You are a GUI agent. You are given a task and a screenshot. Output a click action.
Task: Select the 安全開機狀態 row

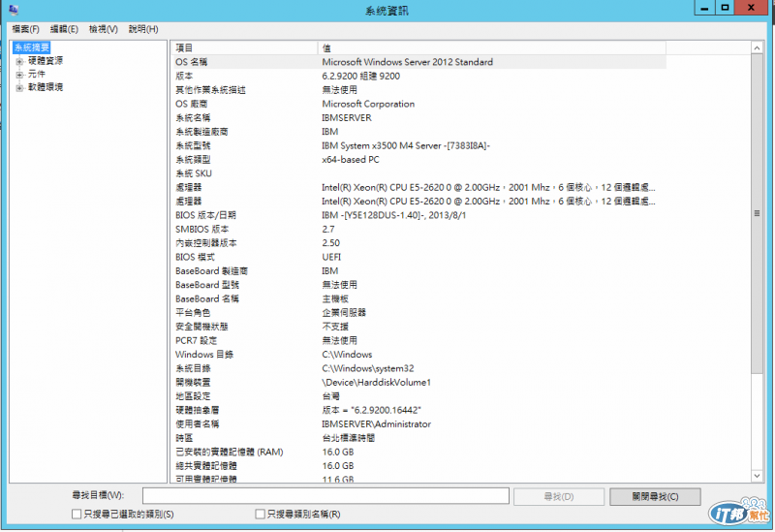pyautogui.click(x=418, y=327)
